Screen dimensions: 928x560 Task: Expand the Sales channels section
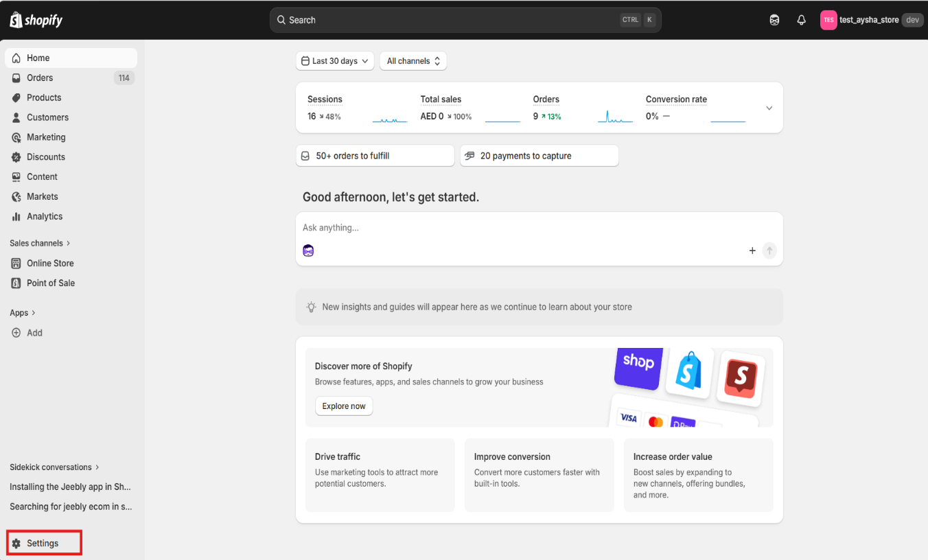[40, 243]
